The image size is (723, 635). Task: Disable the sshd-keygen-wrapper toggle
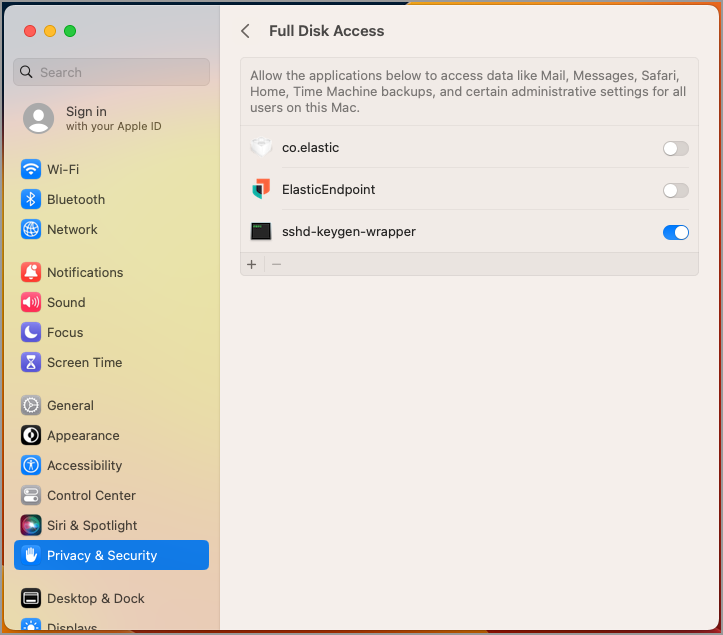coord(675,232)
